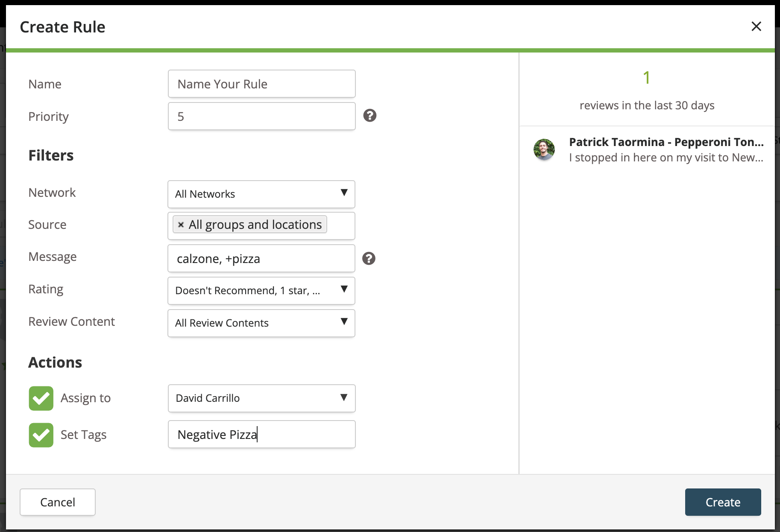This screenshot has height=532, width=780.
Task: Open the Priority help icon
Action: [370, 116]
